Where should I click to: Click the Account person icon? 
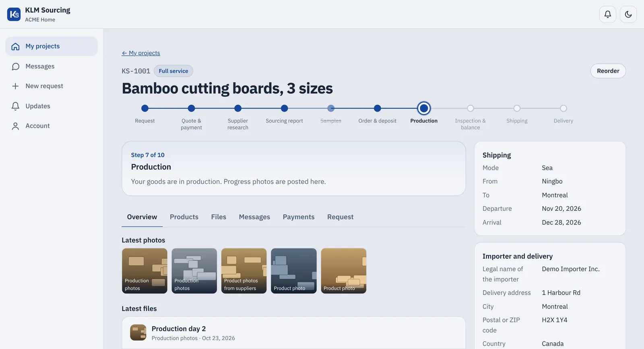pyautogui.click(x=15, y=126)
